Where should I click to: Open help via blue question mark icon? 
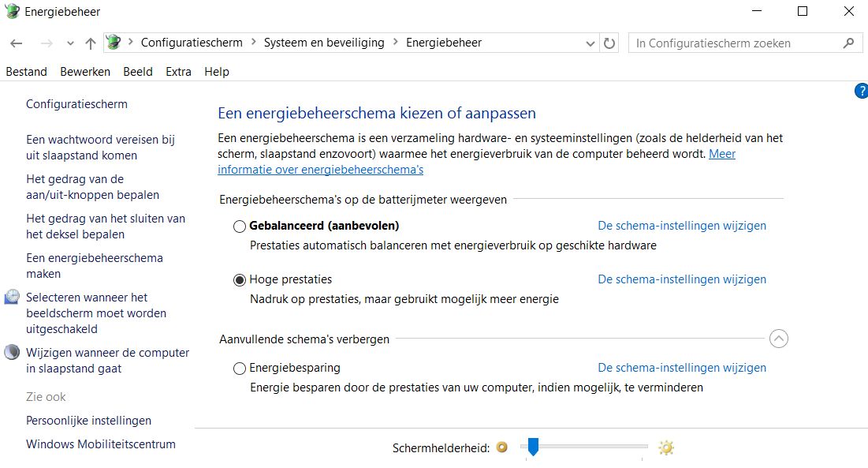pyautogui.click(x=862, y=92)
